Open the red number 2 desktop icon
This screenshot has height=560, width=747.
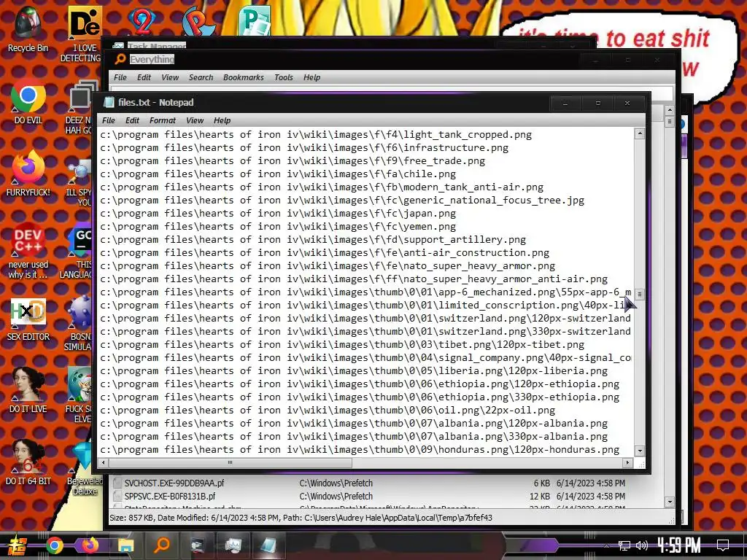[x=142, y=21]
